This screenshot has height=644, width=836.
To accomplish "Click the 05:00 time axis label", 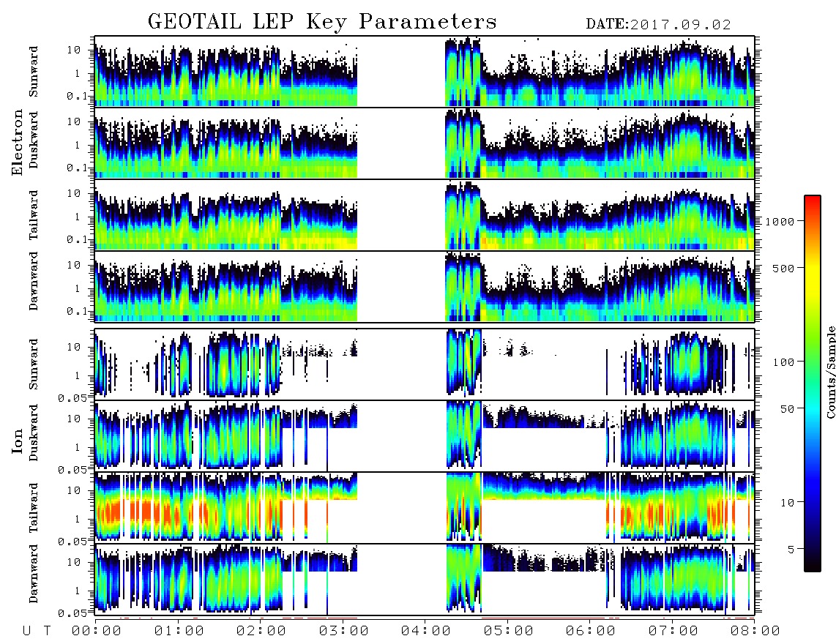I will [509, 631].
